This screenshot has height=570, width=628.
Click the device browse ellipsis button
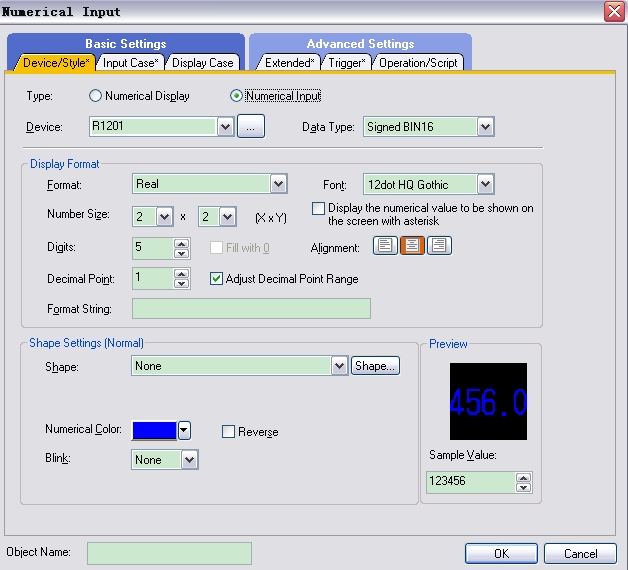251,127
